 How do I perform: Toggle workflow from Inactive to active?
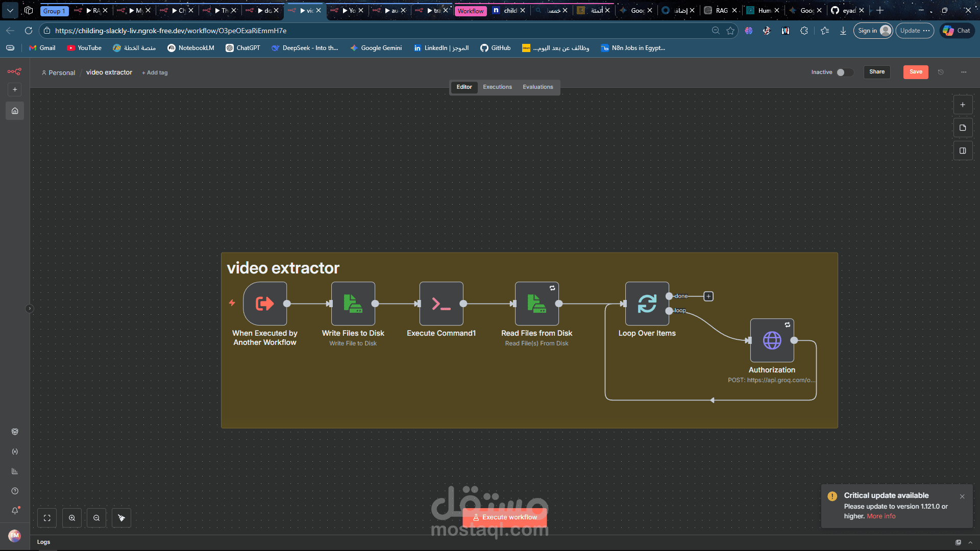(844, 72)
